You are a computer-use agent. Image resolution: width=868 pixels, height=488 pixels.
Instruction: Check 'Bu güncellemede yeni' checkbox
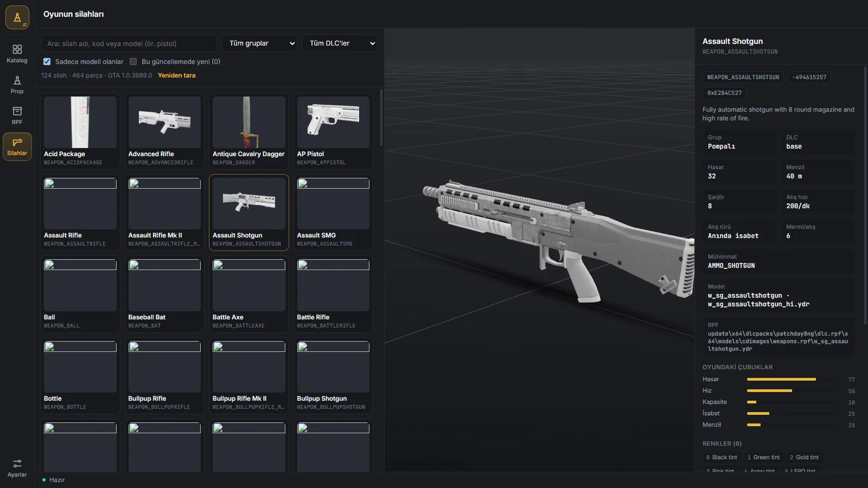133,62
